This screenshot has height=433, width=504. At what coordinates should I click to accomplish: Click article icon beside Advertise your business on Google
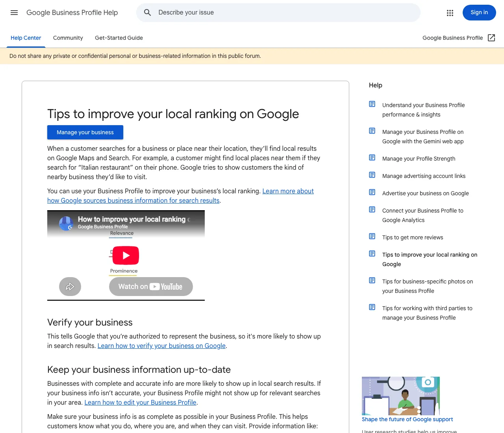point(372,192)
